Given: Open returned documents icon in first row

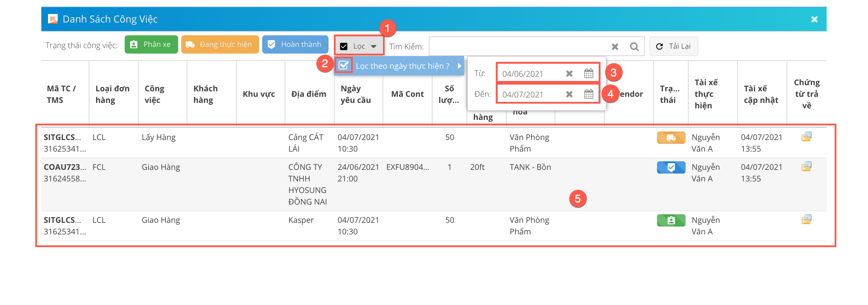Looking at the screenshot, I should coord(806,137).
